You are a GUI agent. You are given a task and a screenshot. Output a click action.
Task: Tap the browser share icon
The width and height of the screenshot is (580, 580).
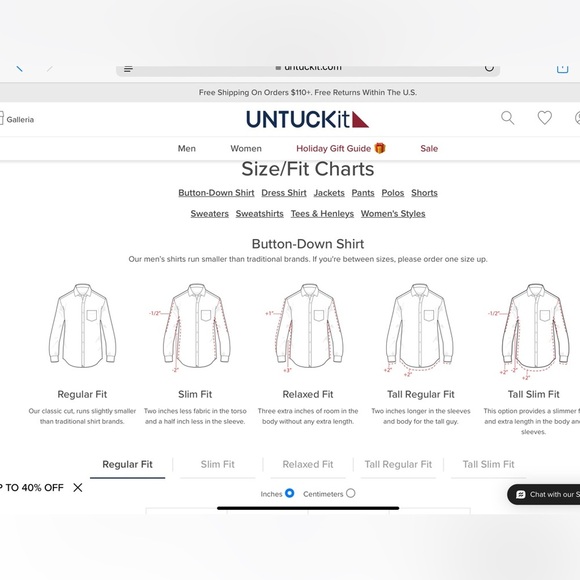click(x=562, y=69)
